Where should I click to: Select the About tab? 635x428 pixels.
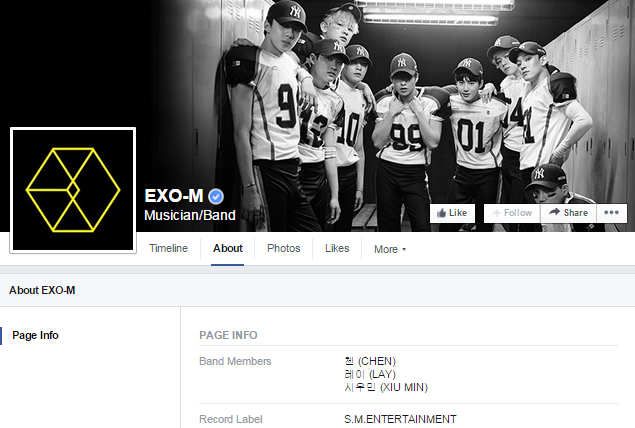point(228,248)
